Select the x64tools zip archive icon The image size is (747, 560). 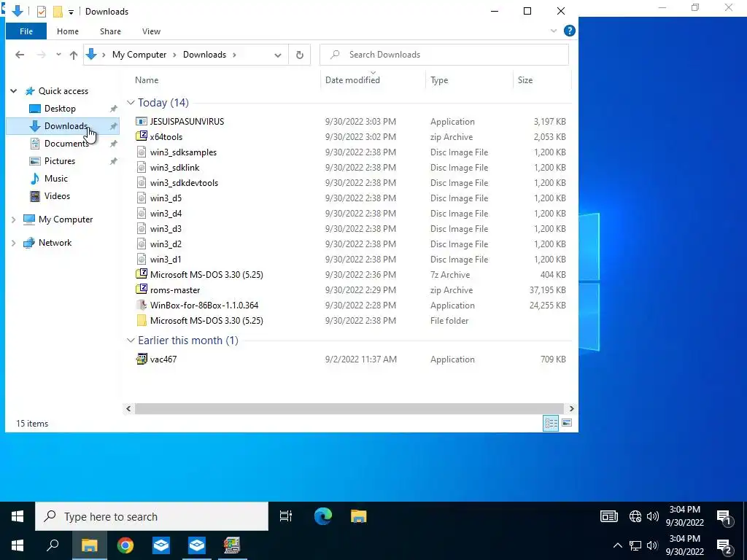141,136
